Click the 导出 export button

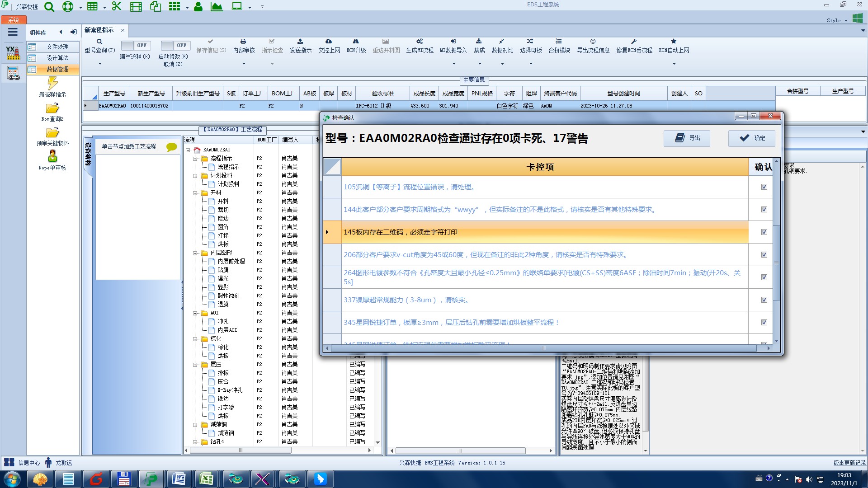point(687,138)
